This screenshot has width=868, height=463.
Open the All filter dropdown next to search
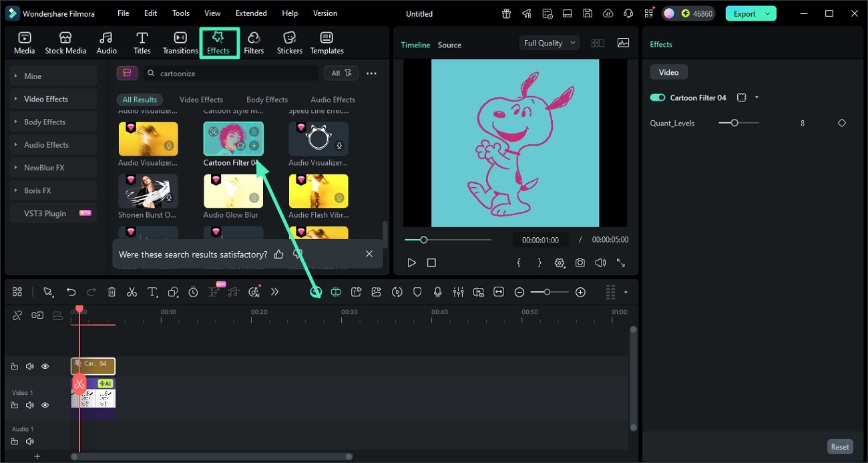pos(341,73)
